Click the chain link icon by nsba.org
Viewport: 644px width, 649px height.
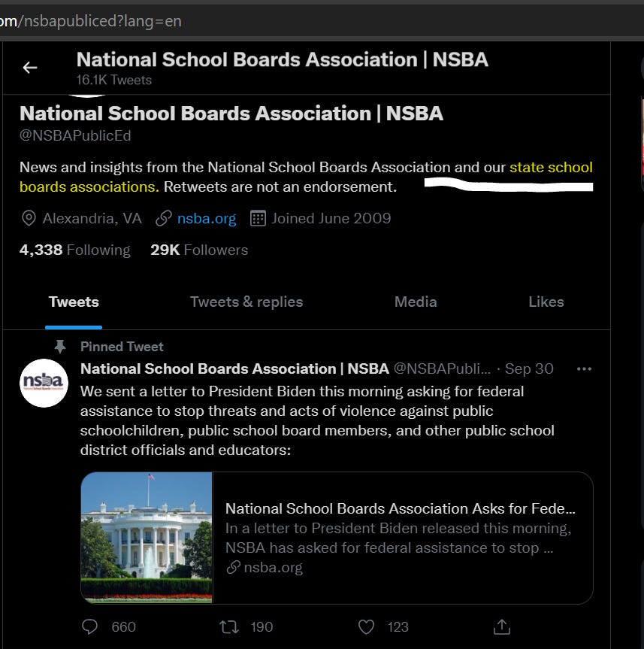(163, 218)
